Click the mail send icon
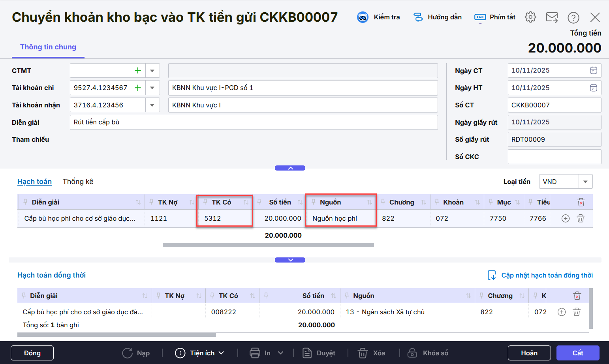The width and height of the screenshot is (609, 364). [x=552, y=17]
